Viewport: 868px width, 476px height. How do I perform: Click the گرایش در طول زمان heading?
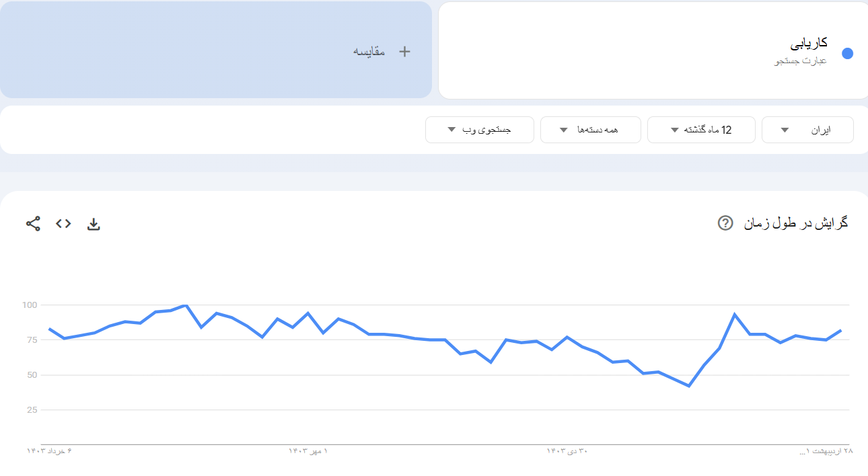pyautogui.click(x=796, y=223)
